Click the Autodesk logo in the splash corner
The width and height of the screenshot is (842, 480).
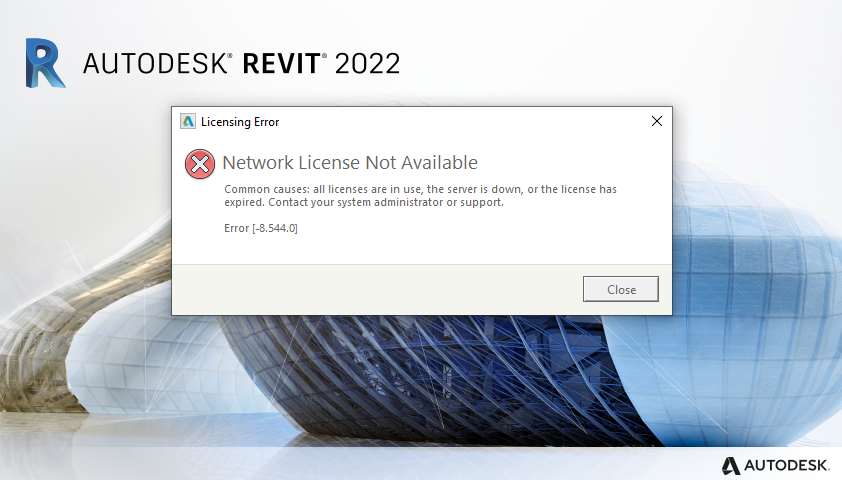coord(775,465)
